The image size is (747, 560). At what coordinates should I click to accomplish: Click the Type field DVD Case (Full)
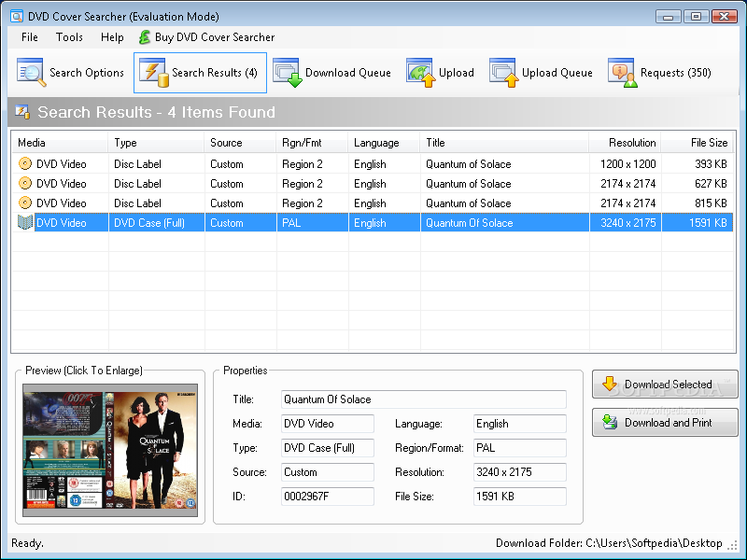point(328,448)
